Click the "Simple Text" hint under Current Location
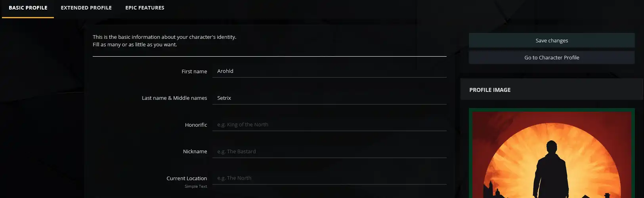Image resolution: width=644 pixels, height=198 pixels. pos(196,187)
